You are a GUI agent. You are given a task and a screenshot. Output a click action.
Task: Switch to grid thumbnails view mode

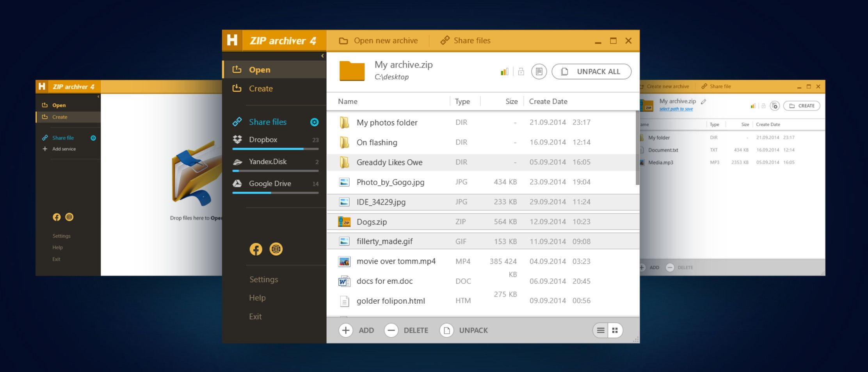tap(615, 330)
